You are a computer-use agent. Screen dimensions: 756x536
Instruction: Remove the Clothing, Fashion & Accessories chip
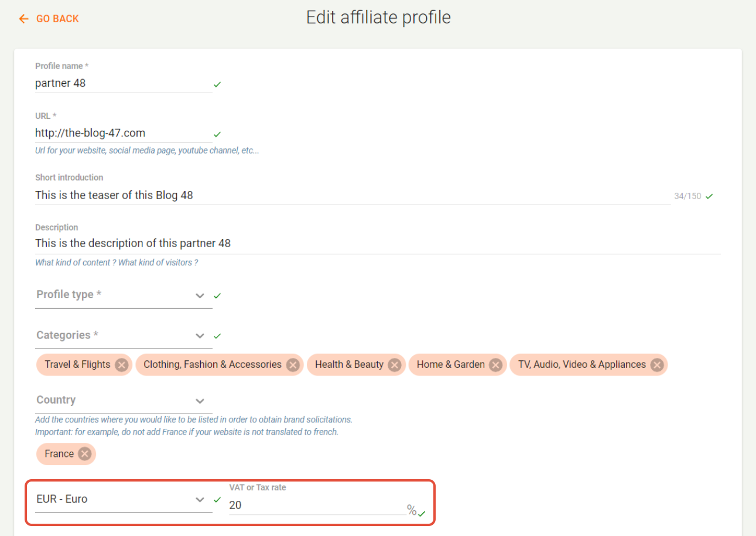tap(293, 365)
